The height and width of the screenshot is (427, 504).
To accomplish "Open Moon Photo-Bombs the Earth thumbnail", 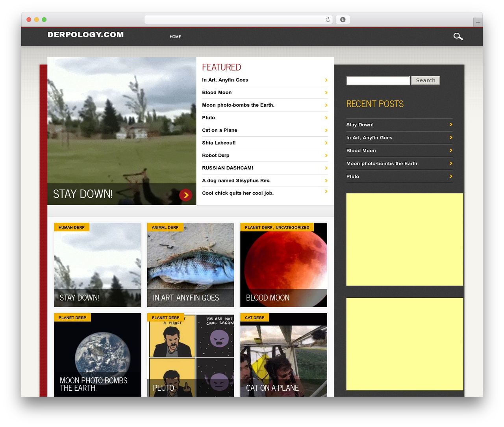I will (97, 355).
